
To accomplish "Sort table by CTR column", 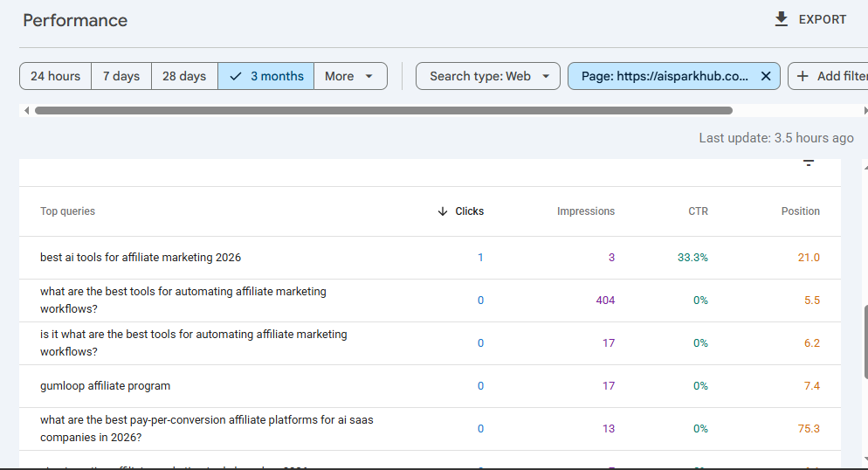I will tap(698, 211).
